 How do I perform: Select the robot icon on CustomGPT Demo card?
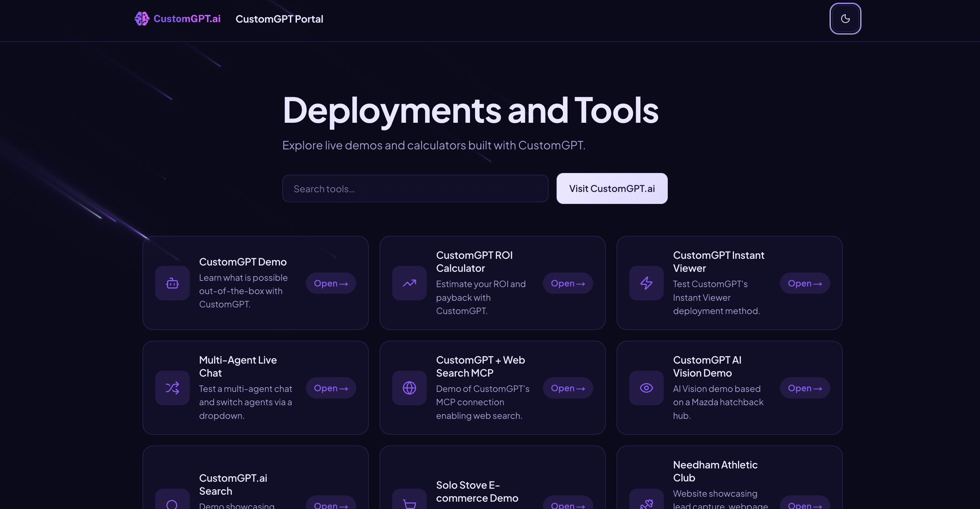click(x=172, y=283)
